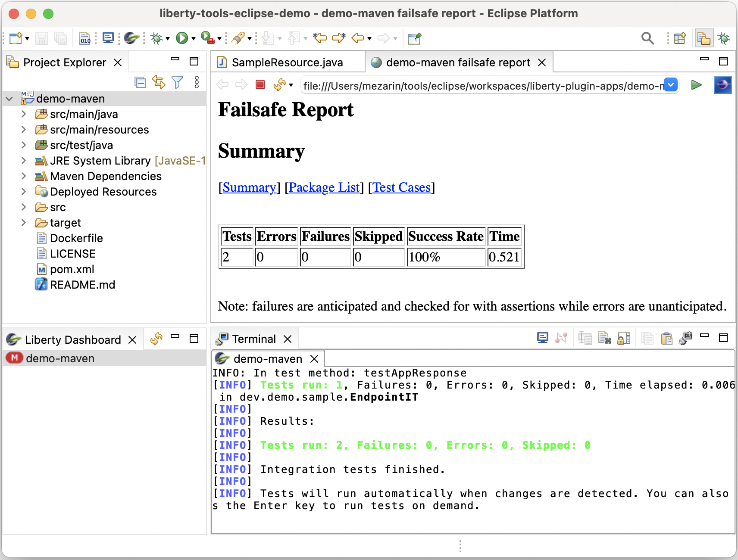The height and width of the screenshot is (560, 738).
Task: Select Dockerfile in Project Explorer
Action: coord(76,238)
